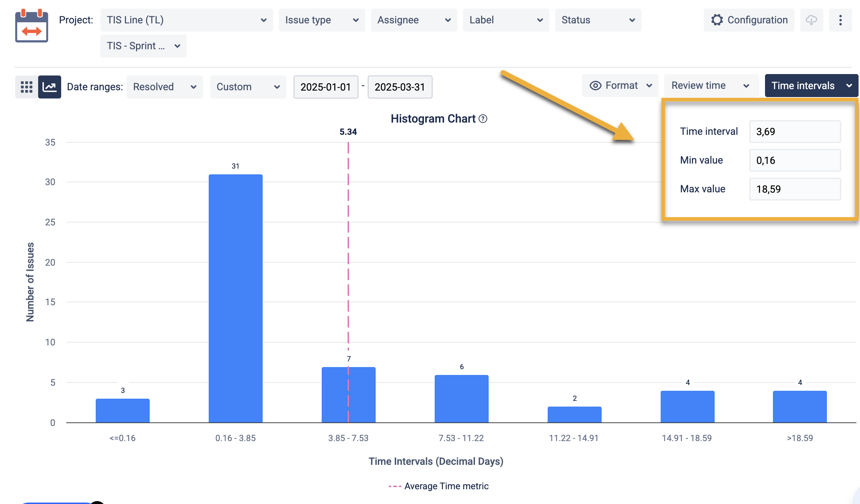Viewport: 860px width, 504px height.
Task: Click the Label filter button
Action: coord(506,20)
